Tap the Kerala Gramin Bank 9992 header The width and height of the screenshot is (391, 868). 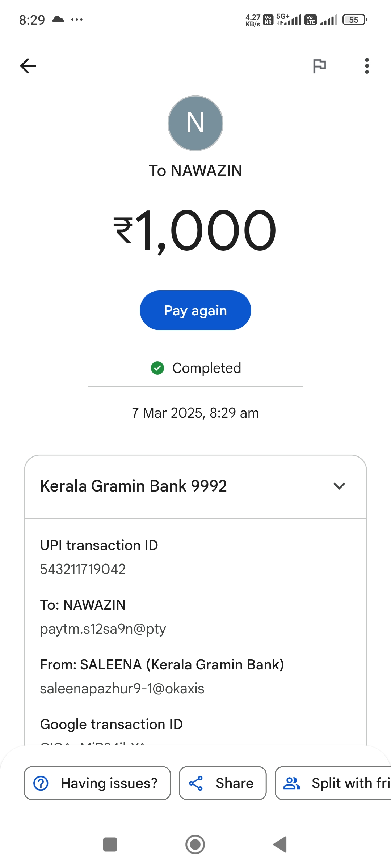[x=134, y=486]
